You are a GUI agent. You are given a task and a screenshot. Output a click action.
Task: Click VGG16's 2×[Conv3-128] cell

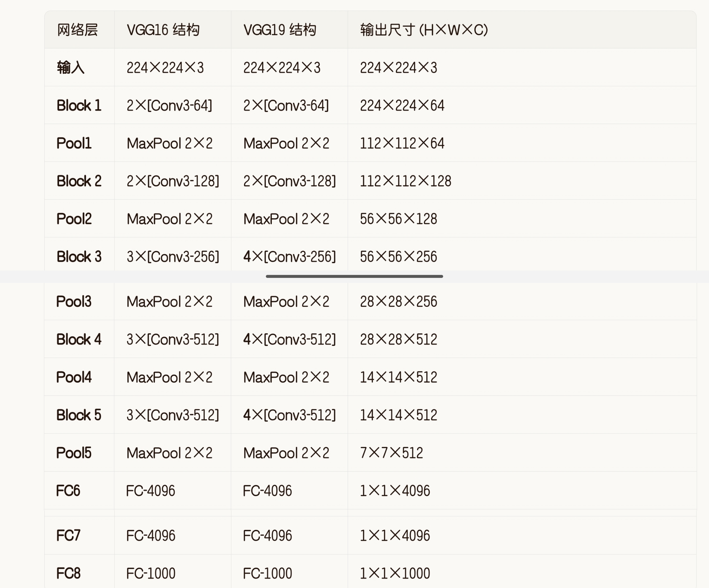(x=173, y=181)
